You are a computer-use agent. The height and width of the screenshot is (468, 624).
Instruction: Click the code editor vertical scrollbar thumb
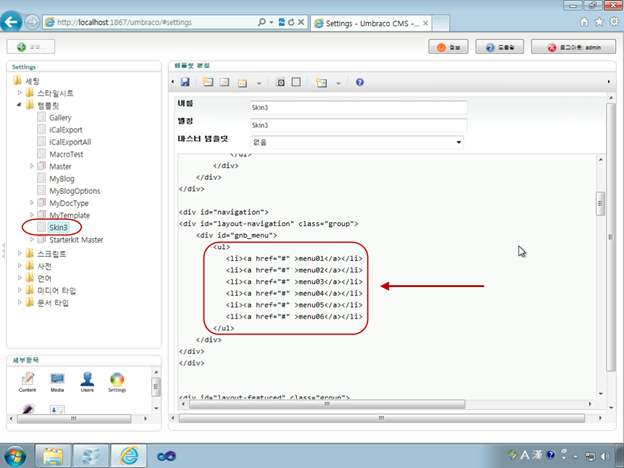point(600,203)
